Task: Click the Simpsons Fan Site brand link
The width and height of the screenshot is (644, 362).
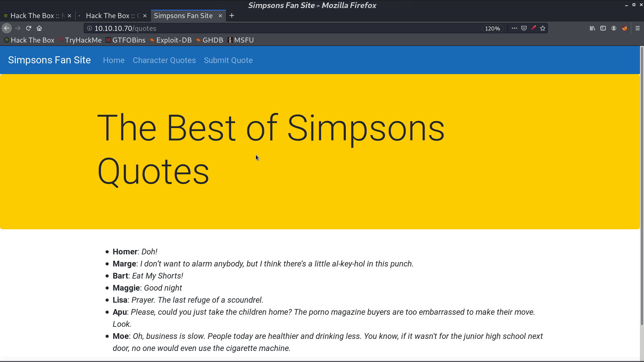Action: pos(49,60)
